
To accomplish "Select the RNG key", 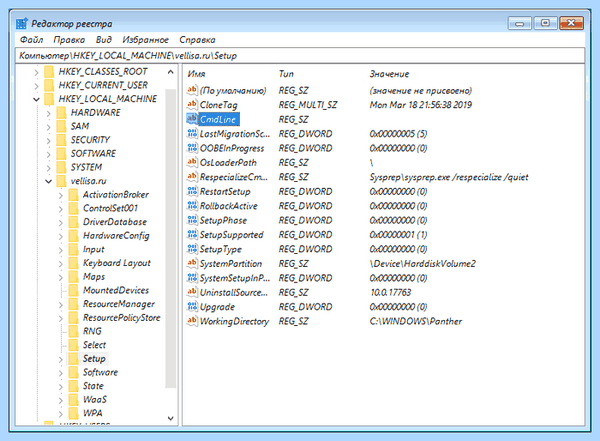I will pos(92,331).
